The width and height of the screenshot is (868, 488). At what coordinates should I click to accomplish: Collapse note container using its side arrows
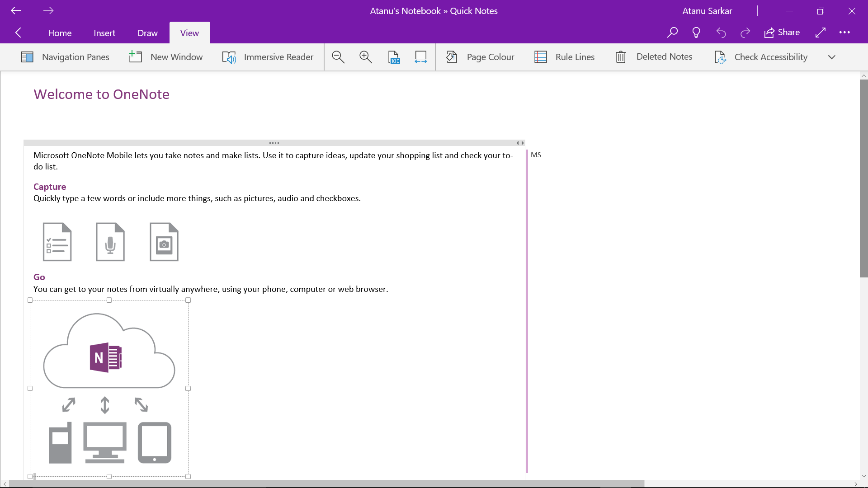point(520,143)
